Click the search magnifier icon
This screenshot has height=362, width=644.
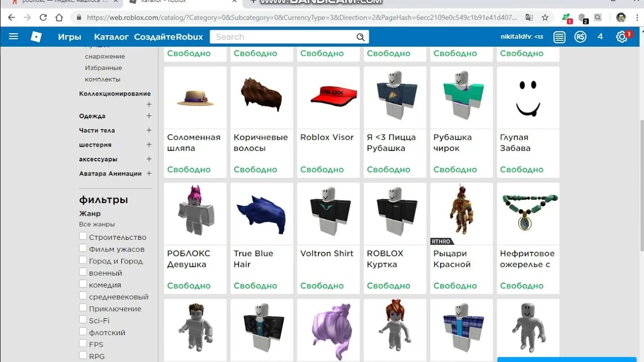(x=360, y=37)
